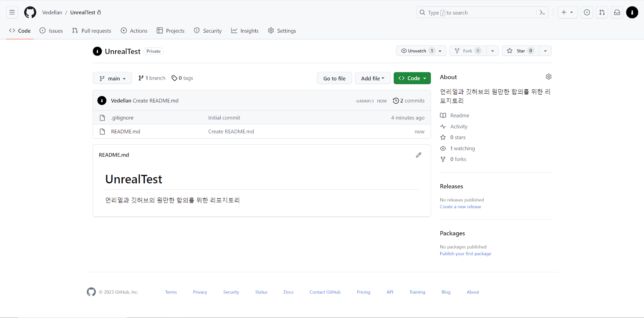Open the user profile avatar menu
The height and width of the screenshot is (318, 644).
click(x=632, y=12)
